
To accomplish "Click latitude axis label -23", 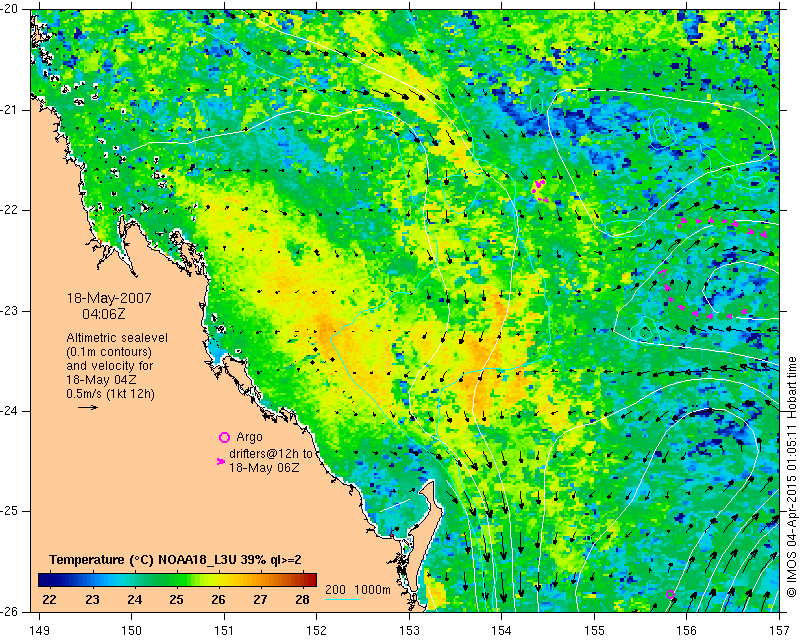I will click(x=9, y=311).
